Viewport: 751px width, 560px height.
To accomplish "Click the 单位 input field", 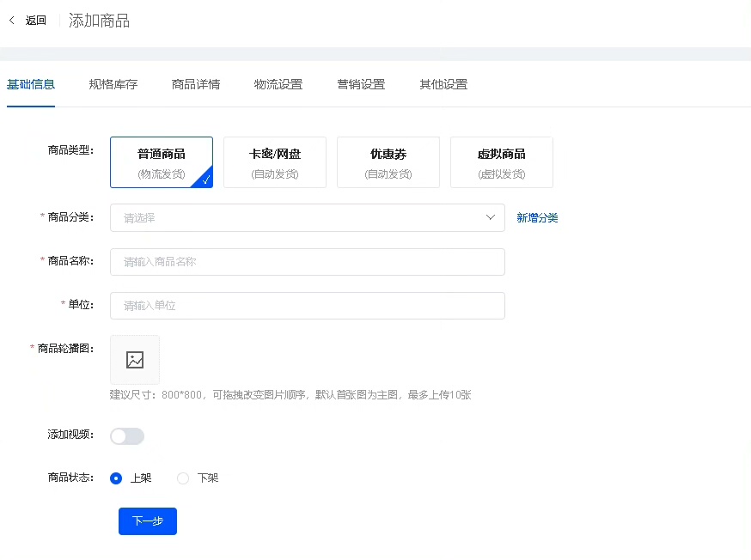I will point(307,306).
